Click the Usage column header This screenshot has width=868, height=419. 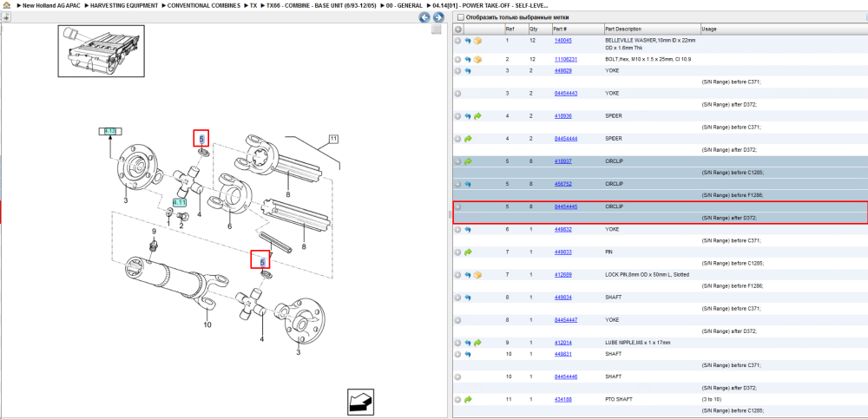(x=709, y=29)
